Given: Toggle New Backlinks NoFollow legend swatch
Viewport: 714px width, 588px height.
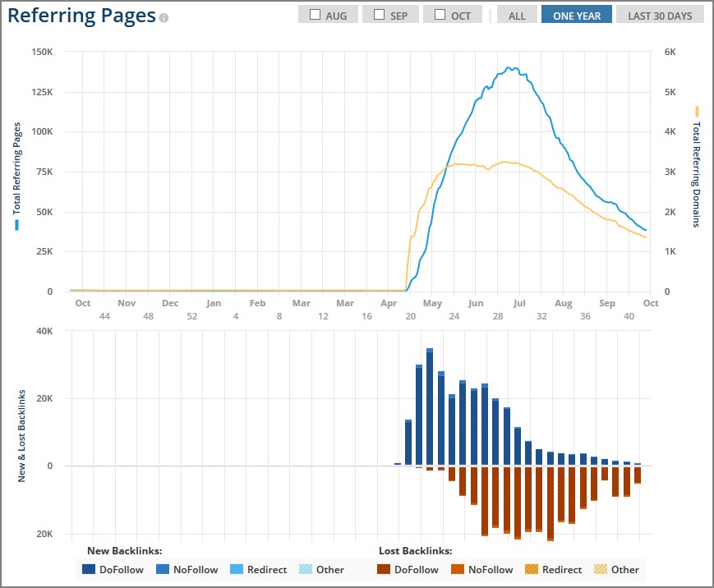Looking at the screenshot, I should 163,569.
